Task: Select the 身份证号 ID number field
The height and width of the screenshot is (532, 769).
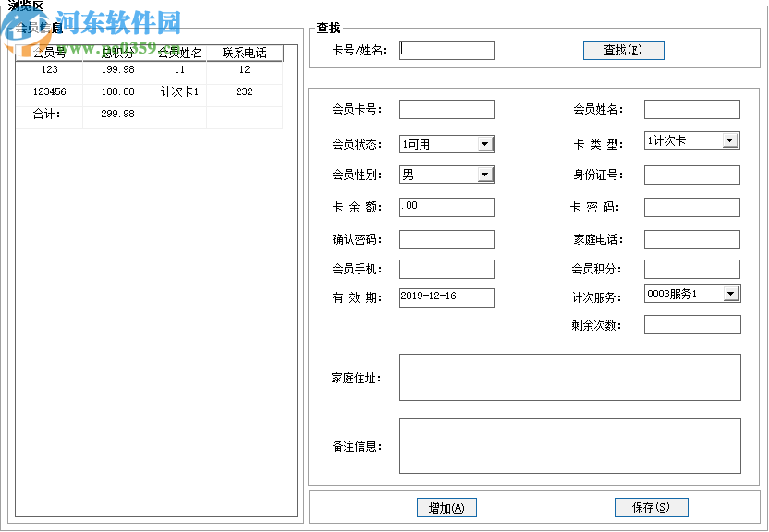Action: pyautogui.click(x=691, y=174)
